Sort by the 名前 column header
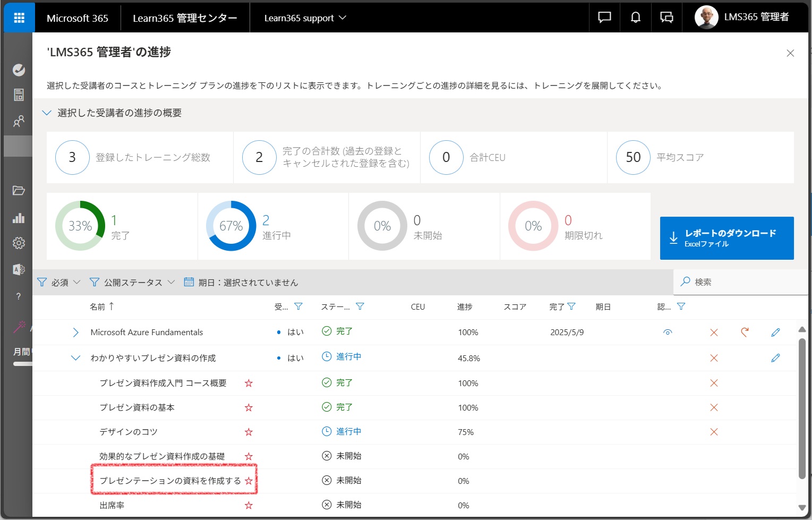 [102, 306]
